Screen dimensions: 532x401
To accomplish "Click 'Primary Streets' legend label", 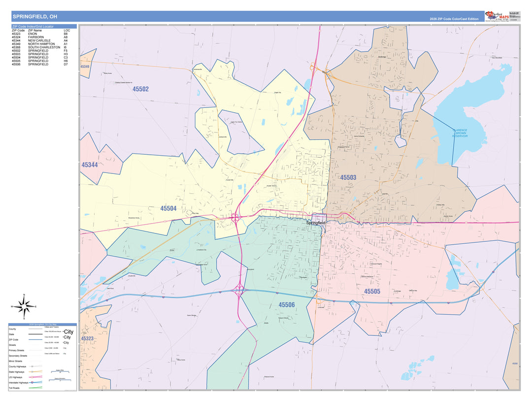I will 16,350.
